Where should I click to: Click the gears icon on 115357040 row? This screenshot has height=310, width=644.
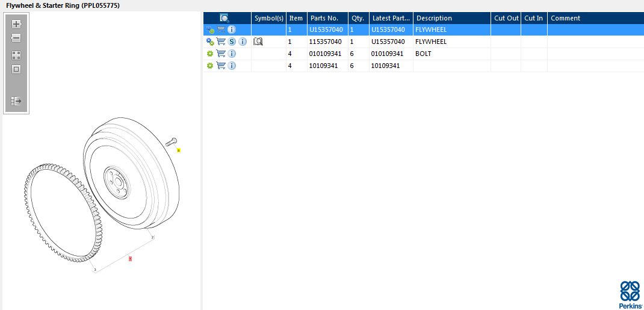click(210, 42)
